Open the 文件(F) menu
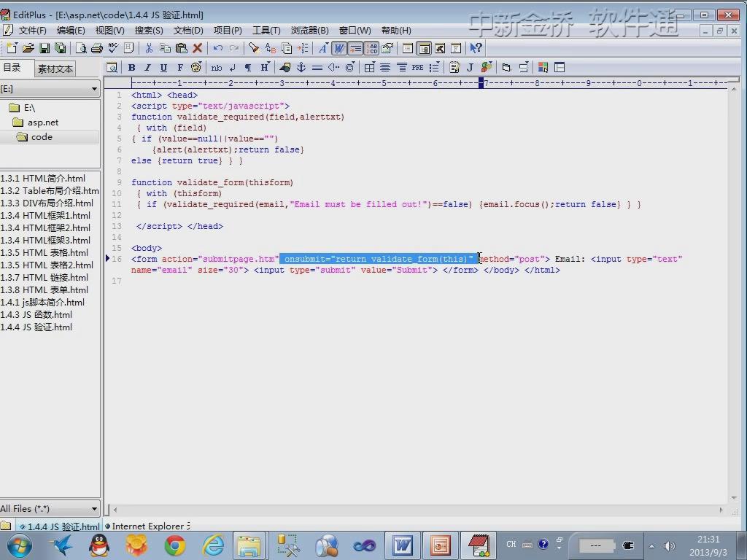The image size is (747, 560). (x=32, y=31)
